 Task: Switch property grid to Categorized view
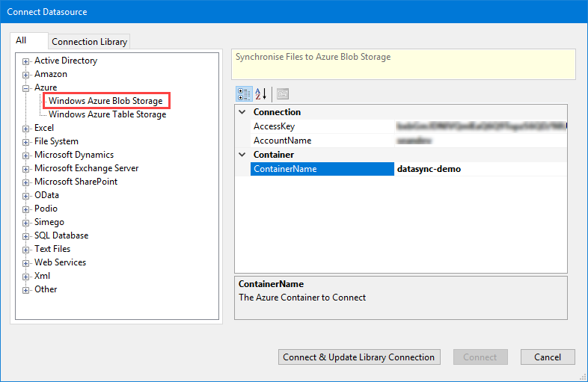[244, 94]
